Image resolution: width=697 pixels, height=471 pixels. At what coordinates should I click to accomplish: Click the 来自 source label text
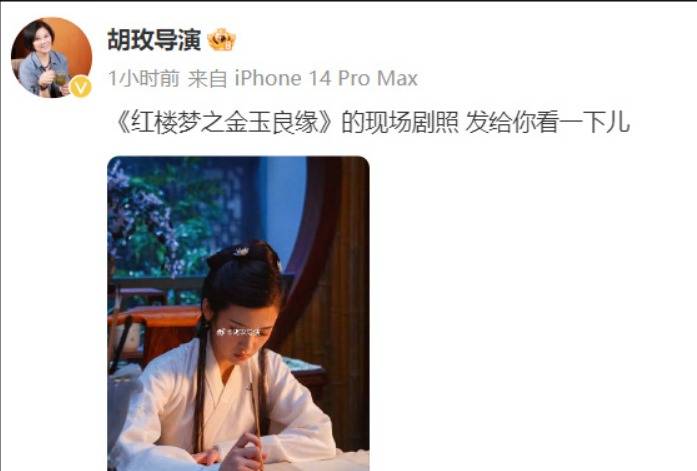click(x=207, y=79)
